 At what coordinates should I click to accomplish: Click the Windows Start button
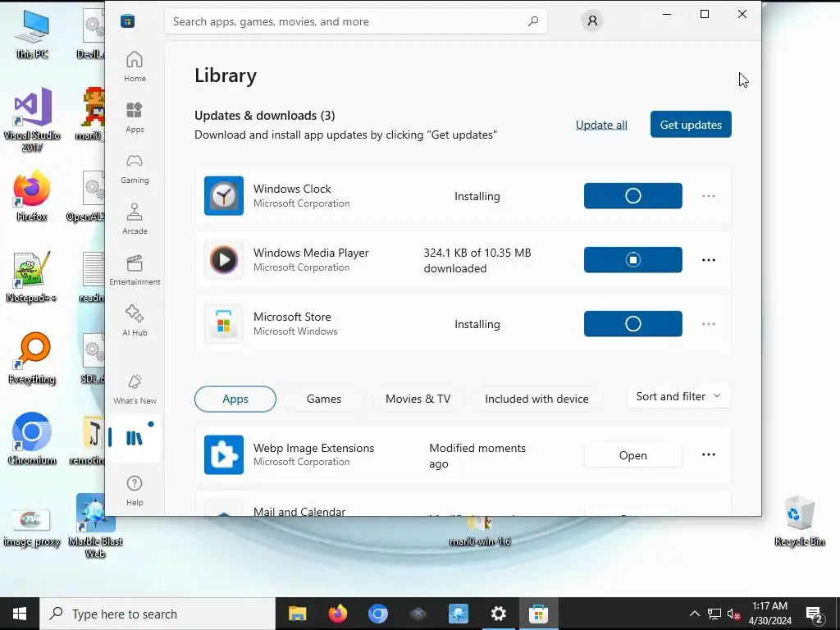tap(20, 614)
